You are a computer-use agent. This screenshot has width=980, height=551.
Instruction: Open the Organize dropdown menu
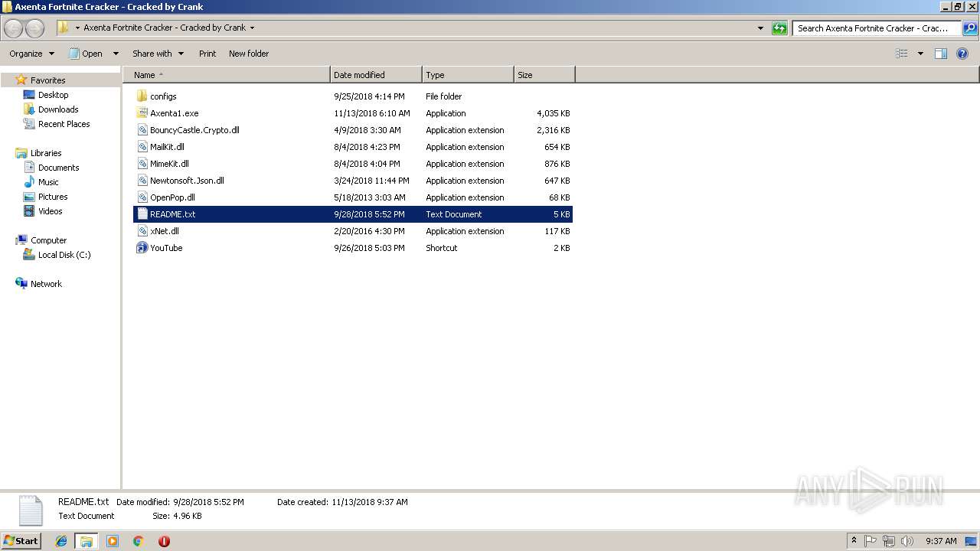tap(32, 54)
